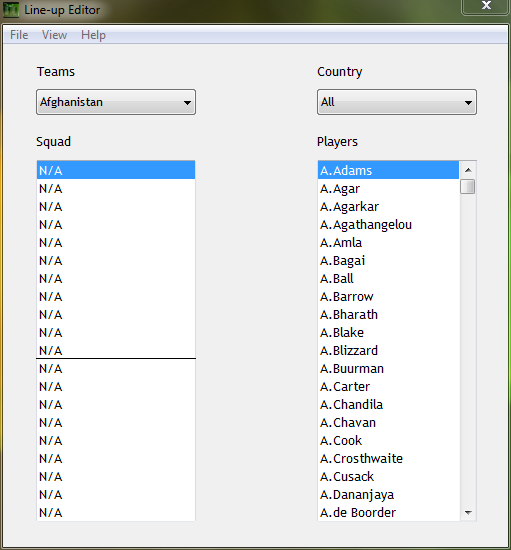Select the second N/A squad slot

(116, 189)
